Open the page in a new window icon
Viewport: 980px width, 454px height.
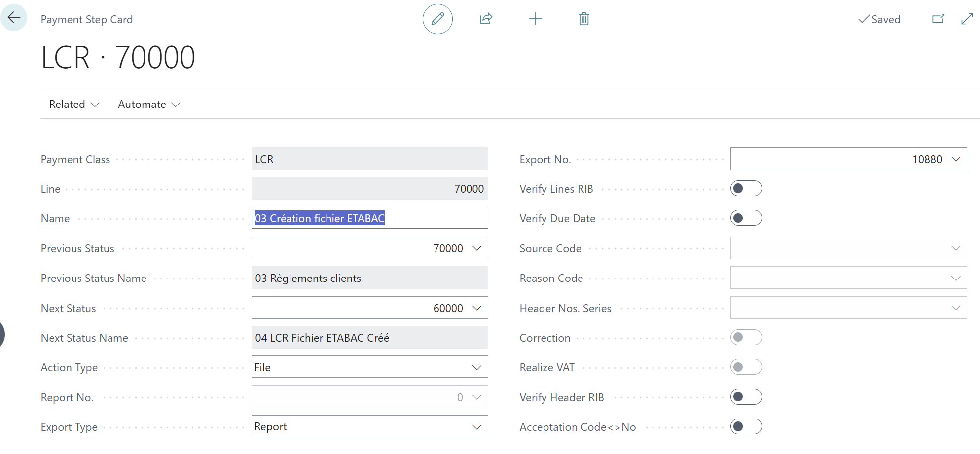[x=939, y=18]
